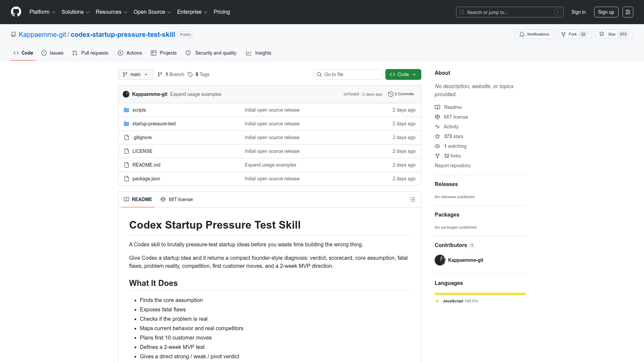The image size is (644, 362).
Task: Focus the Search or jump to field
Action: [509, 12]
